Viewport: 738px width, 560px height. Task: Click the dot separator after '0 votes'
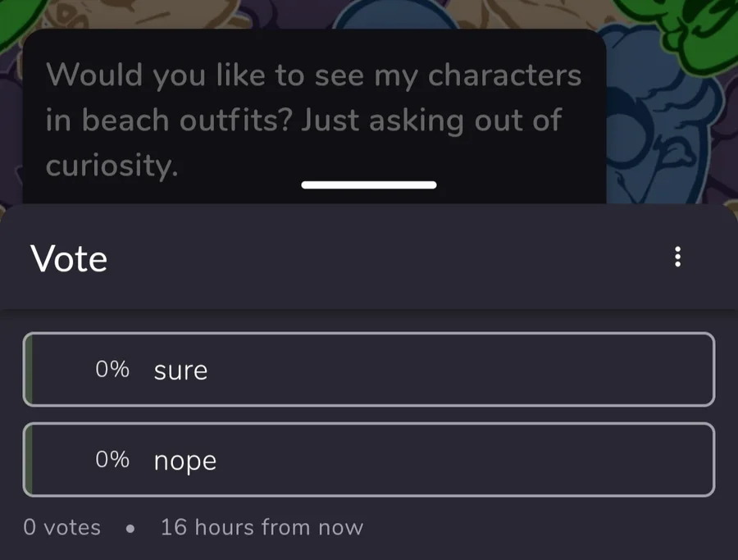point(130,529)
